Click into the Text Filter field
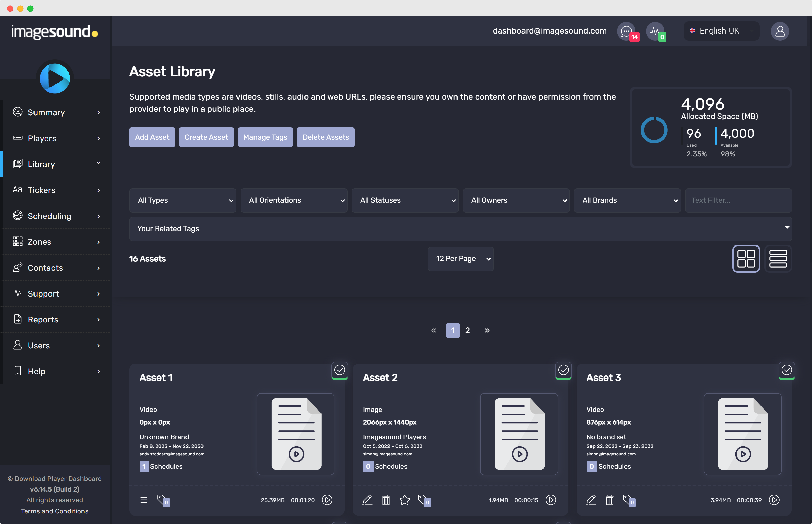812x524 pixels. tap(739, 200)
